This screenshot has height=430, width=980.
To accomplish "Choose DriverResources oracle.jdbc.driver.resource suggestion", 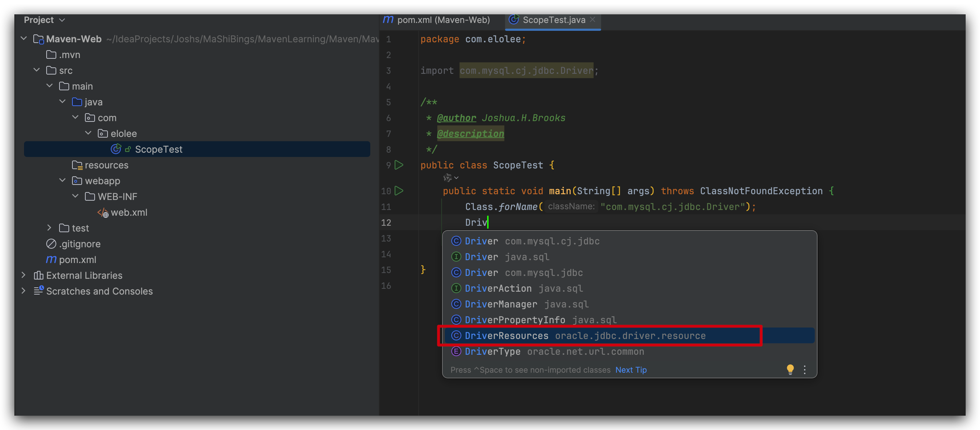I will (x=629, y=336).
